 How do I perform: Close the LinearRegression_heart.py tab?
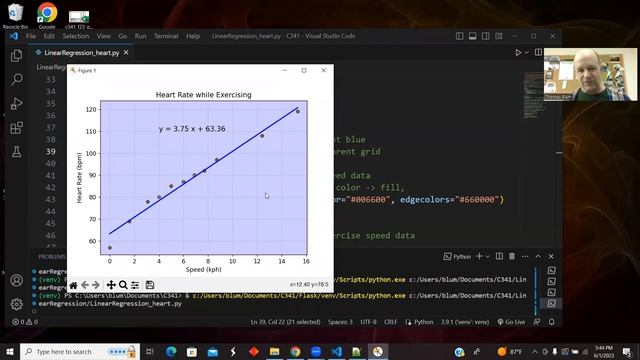point(126,53)
